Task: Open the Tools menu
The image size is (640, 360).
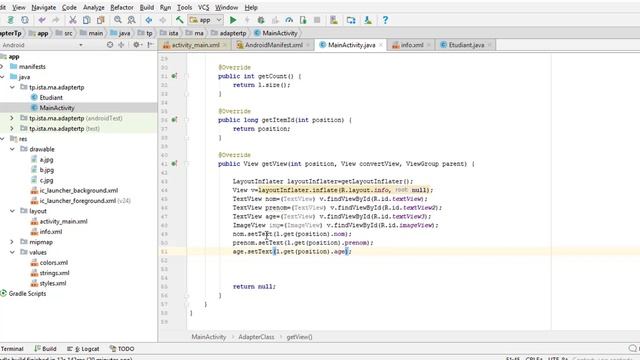Action: click(184, 7)
